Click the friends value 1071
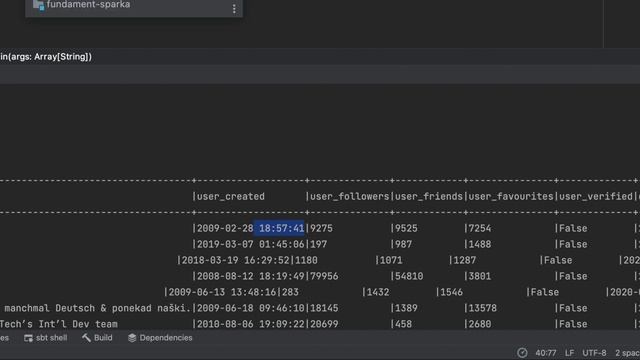Viewport: 640px width, 360px height. pyautogui.click(x=391, y=260)
